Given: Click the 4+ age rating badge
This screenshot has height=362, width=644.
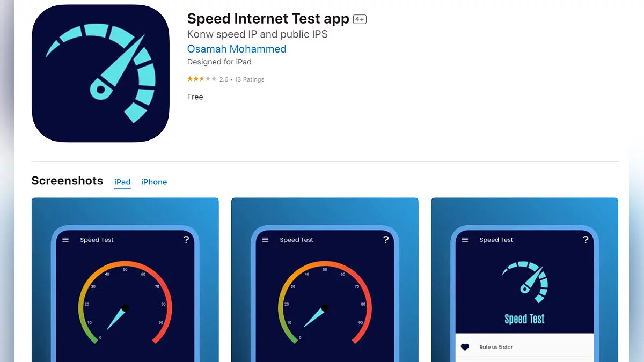Looking at the screenshot, I should [x=360, y=19].
